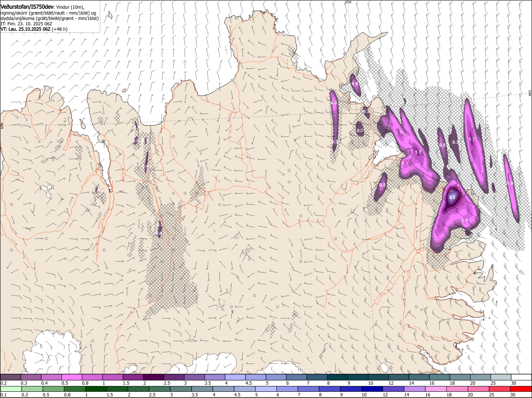The height and width of the screenshot is (398, 532).
Task: Select the dark mauve 0.2 swatch in snow legend
Action: point(10,377)
